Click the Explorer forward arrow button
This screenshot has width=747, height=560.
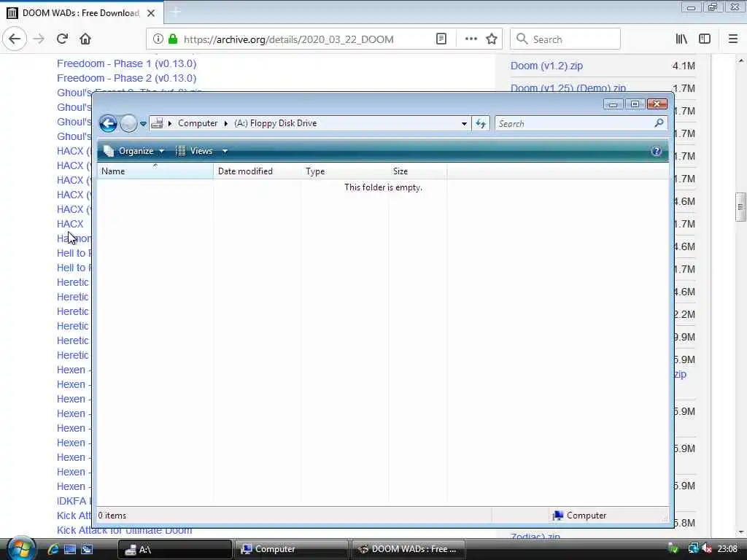[128, 124]
